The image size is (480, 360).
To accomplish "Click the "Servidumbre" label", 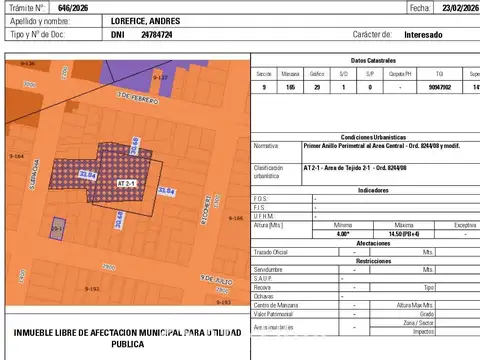I will coord(268,270).
